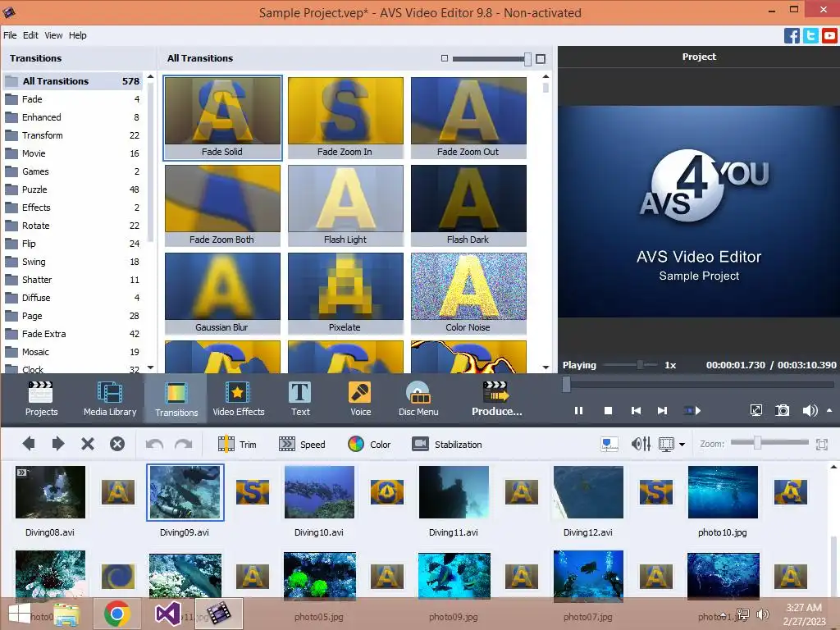The image size is (840, 630).
Task: Select the Transitions button
Action: tap(176, 399)
